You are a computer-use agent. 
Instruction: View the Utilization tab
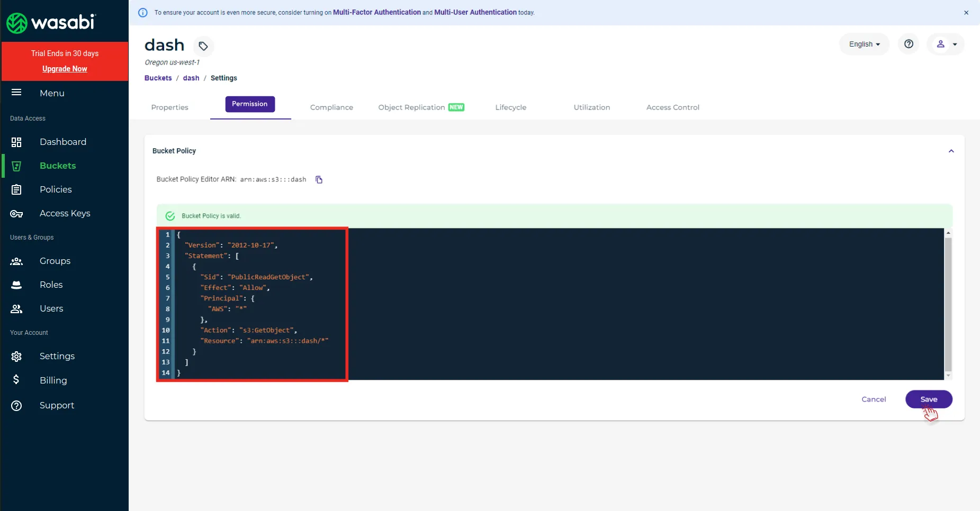(592, 107)
